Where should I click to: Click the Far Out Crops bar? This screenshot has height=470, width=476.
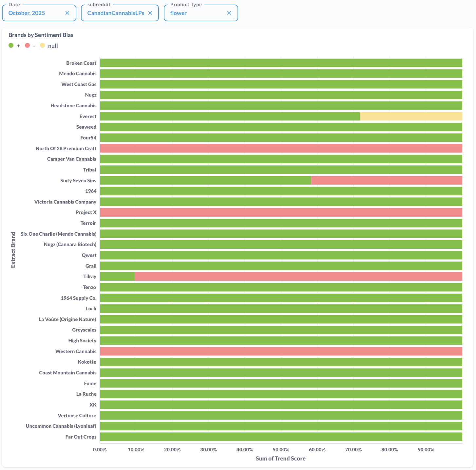tap(281, 437)
